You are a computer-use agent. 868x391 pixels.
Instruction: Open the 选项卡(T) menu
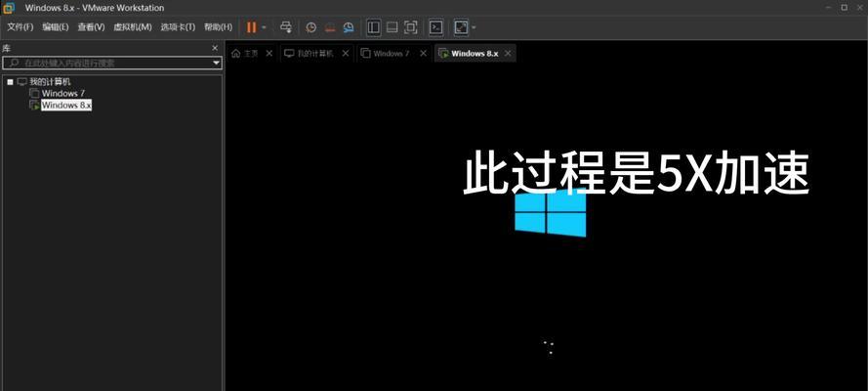[x=178, y=27]
